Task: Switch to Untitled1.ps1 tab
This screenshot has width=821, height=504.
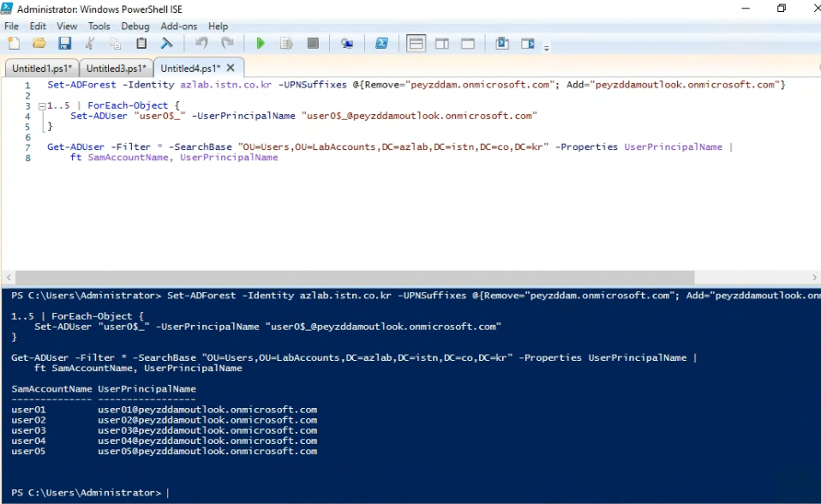Action: coord(42,68)
